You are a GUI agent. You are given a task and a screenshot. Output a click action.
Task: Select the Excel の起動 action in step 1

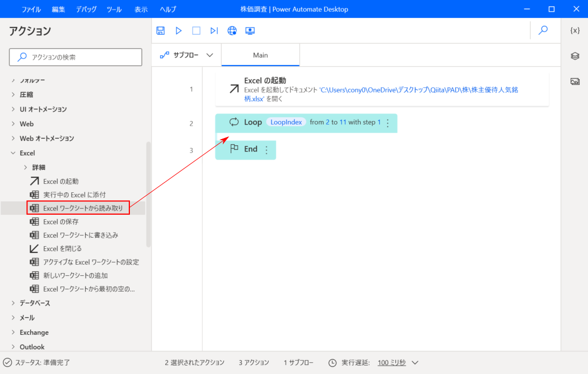coord(382,89)
